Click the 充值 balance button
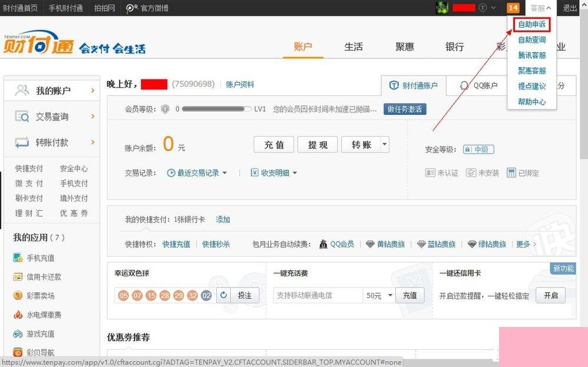Viewport: 588px width, 367px height. tap(274, 145)
